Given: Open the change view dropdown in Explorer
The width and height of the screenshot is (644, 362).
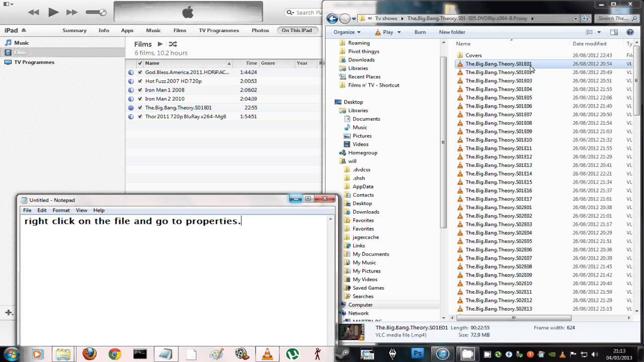Looking at the screenshot, I should click(599, 32).
